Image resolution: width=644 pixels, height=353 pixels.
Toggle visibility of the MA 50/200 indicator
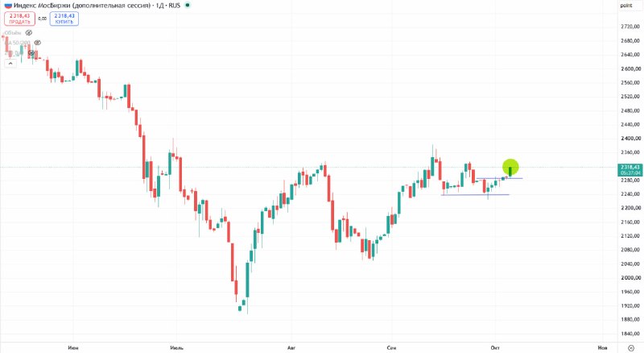pyautogui.click(x=37, y=43)
